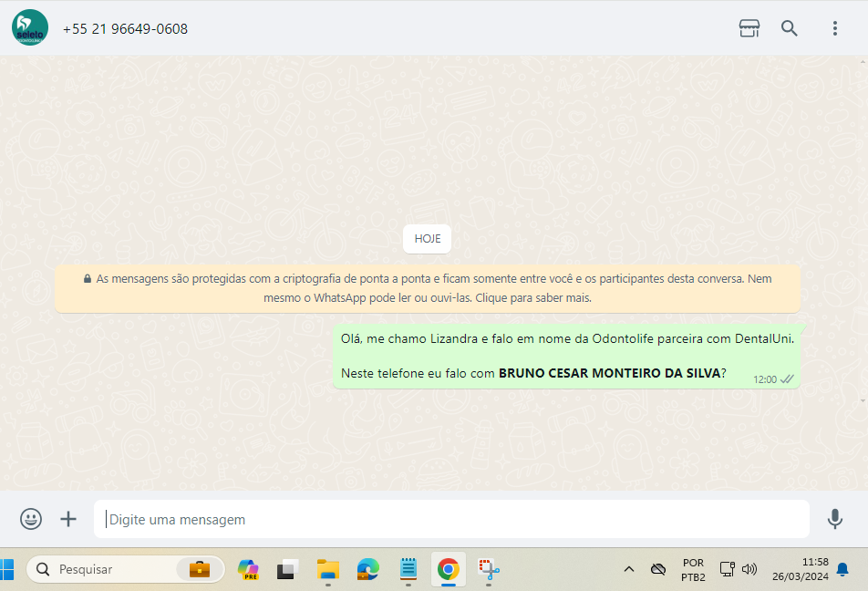Click the cloud sync tray icon
The height and width of the screenshot is (591, 868).
pyautogui.click(x=658, y=569)
